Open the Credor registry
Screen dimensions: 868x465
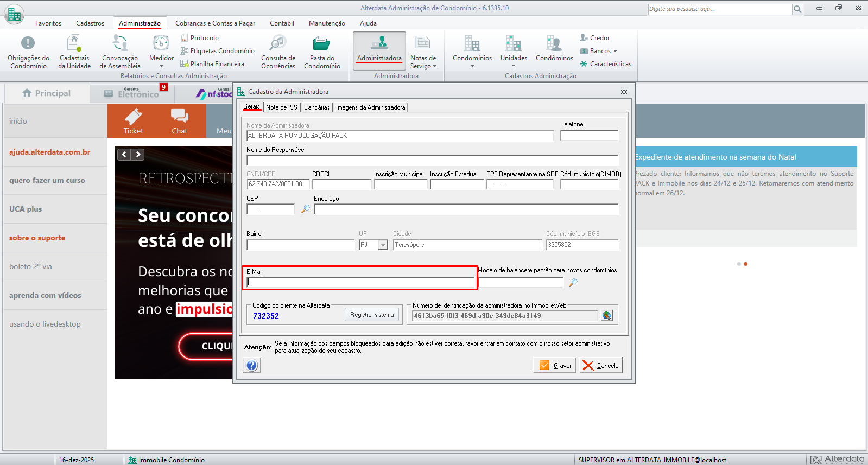[x=595, y=38]
